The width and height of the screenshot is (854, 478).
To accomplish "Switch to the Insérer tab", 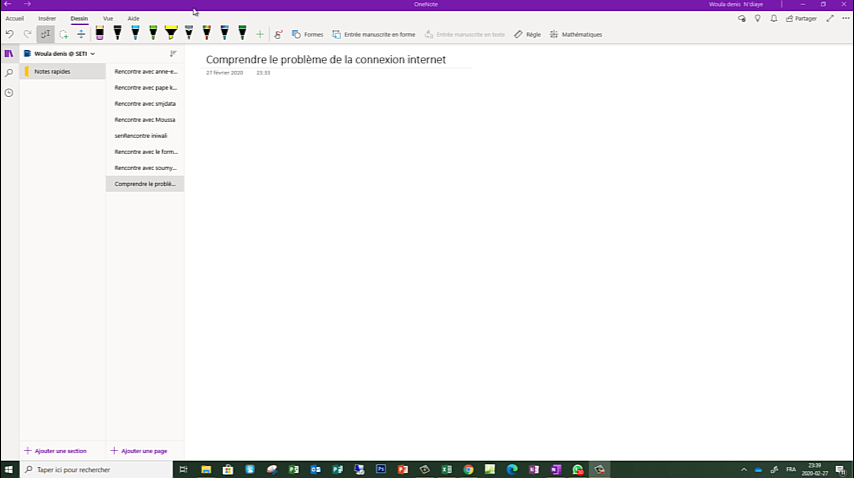I will [x=47, y=18].
